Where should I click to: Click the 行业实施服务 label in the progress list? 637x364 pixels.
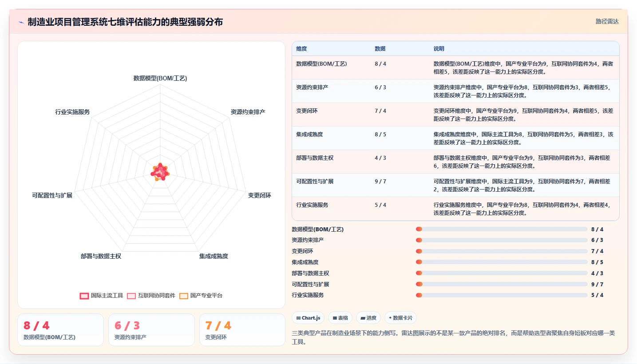308,295
